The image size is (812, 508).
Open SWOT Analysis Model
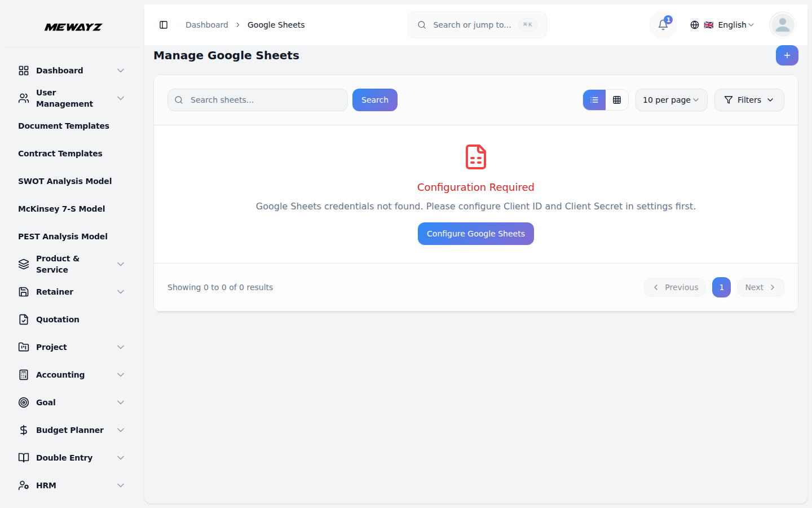64,181
